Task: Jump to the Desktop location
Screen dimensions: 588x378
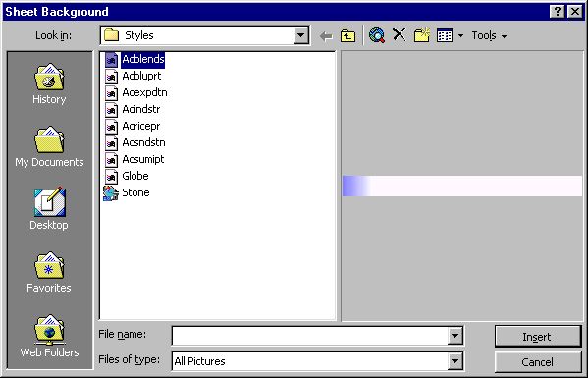Action: [49, 209]
